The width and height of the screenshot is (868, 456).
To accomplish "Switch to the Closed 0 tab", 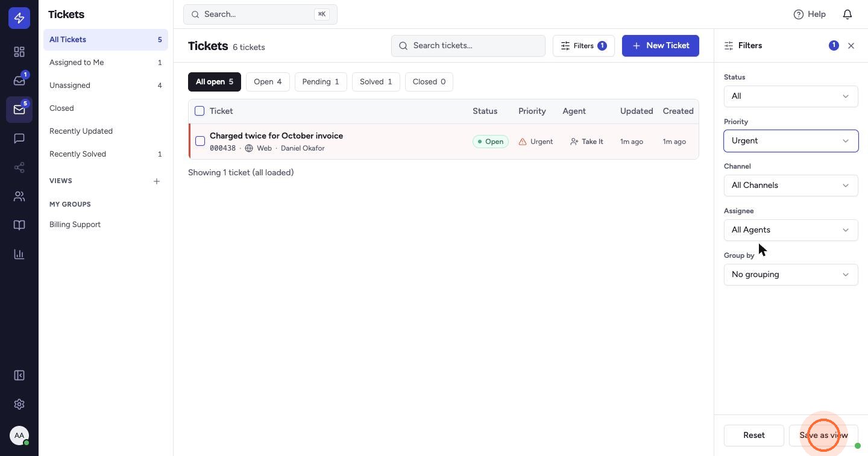I will (429, 82).
